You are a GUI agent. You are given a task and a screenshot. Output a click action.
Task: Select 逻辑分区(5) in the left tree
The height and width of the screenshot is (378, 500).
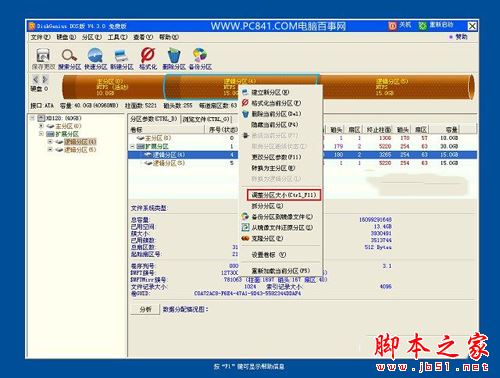pos(76,150)
